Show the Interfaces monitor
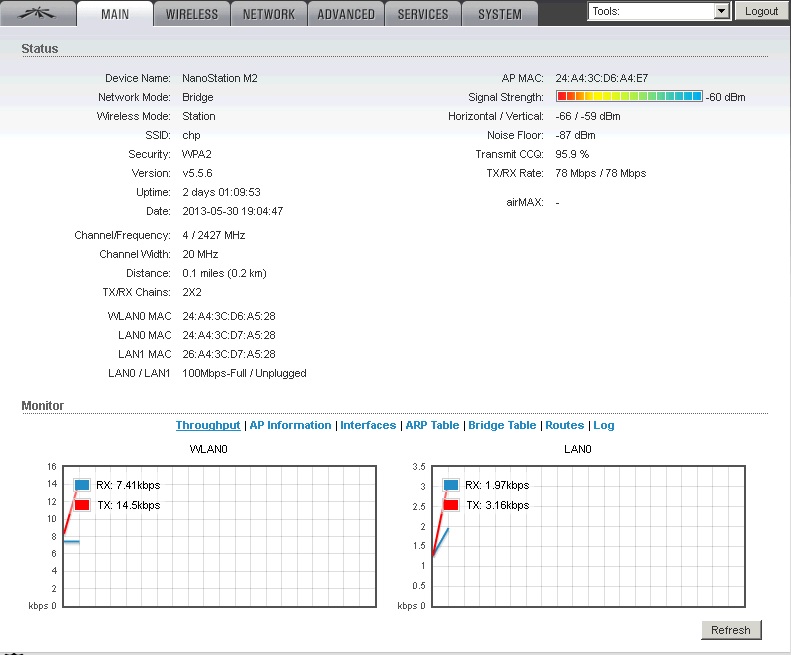 368,425
